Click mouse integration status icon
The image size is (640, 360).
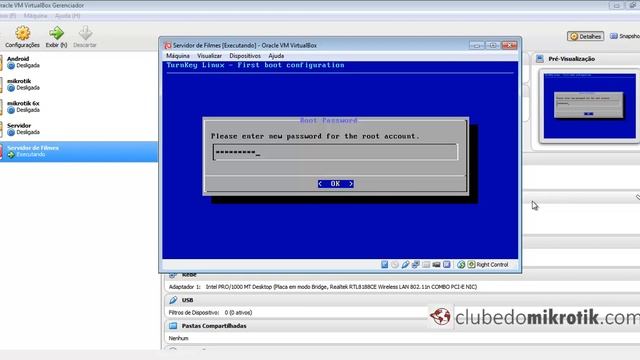click(x=461, y=264)
